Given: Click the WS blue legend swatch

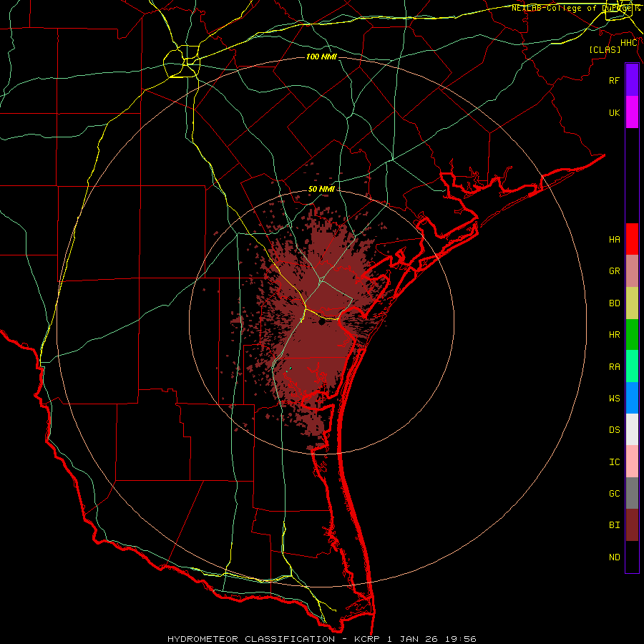Looking at the screenshot, I should [x=632, y=398].
